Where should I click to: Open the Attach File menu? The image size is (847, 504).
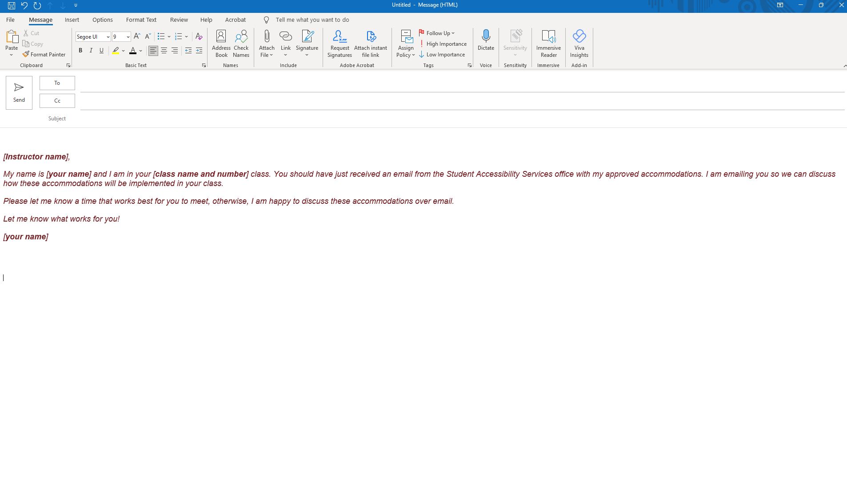pos(267,44)
